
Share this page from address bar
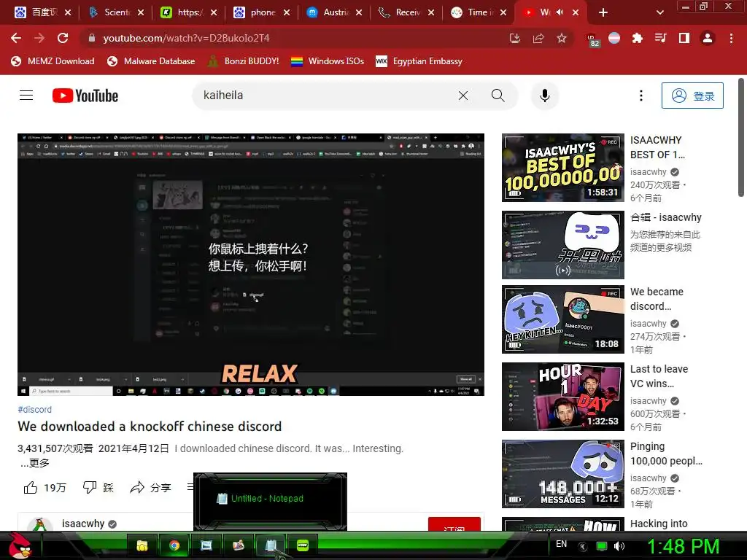point(538,38)
